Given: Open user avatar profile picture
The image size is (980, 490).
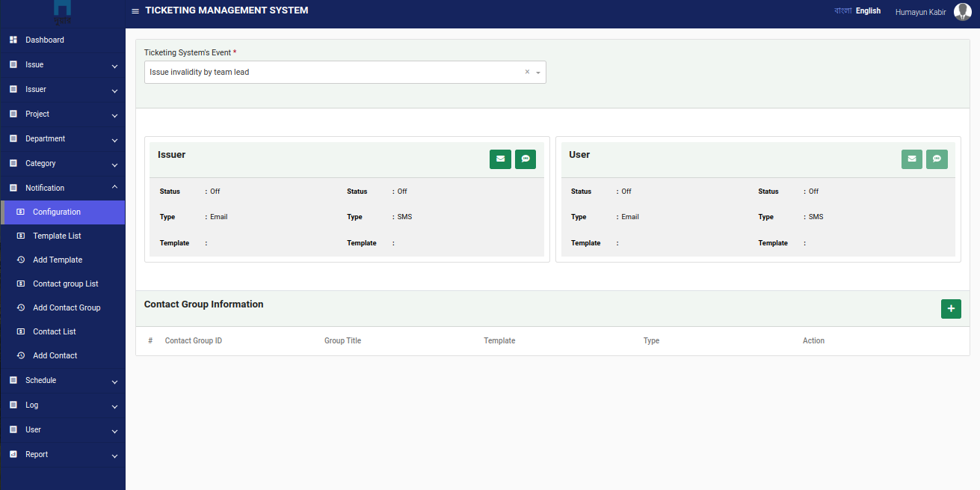Looking at the screenshot, I should (963, 12).
